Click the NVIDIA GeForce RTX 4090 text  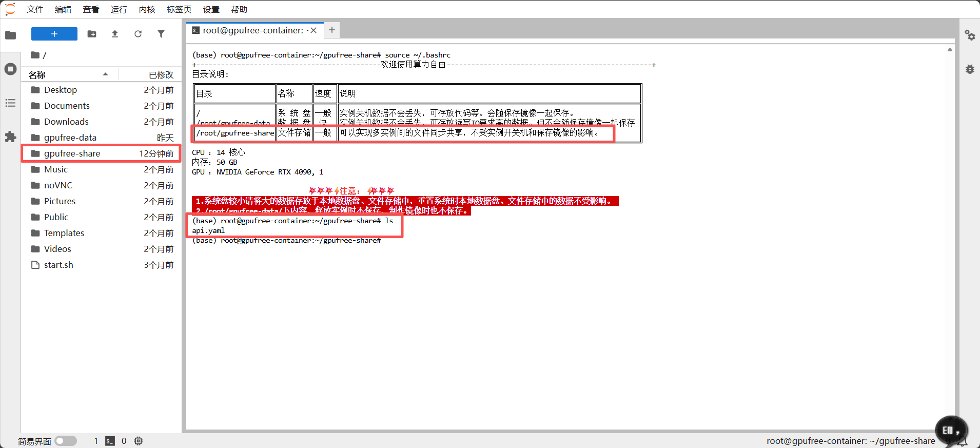point(264,172)
